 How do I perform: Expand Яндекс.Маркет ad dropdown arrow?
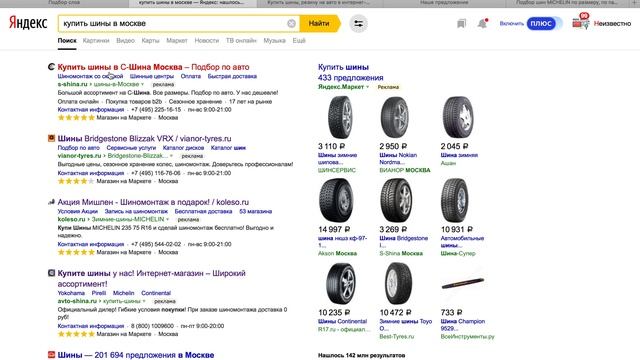click(x=367, y=87)
